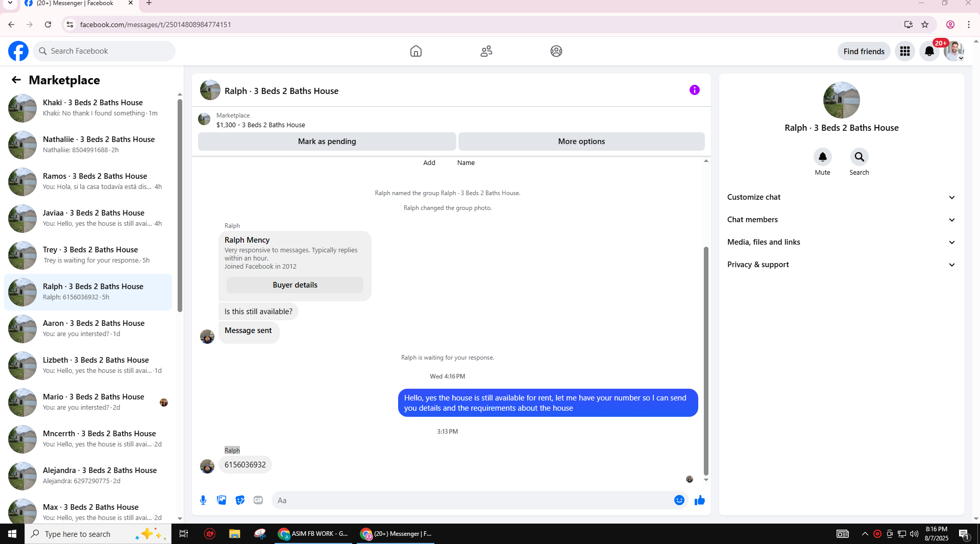Open Aaron conversation in list
The width and height of the screenshot is (980, 544).
click(88, 328)
